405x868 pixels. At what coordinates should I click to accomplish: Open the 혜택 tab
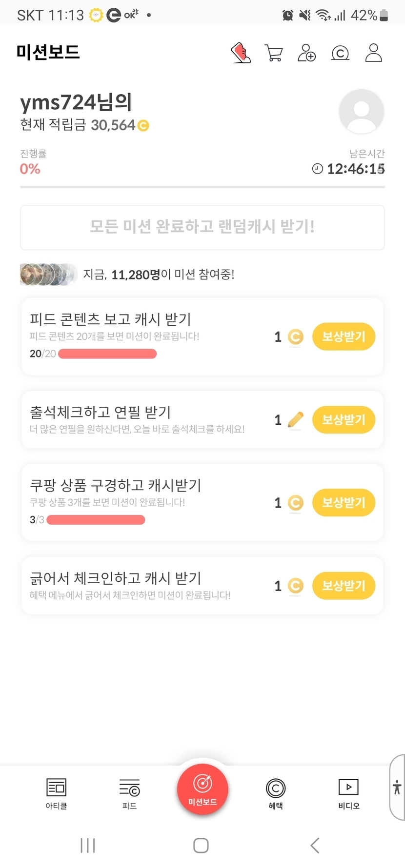pos(276,793)
